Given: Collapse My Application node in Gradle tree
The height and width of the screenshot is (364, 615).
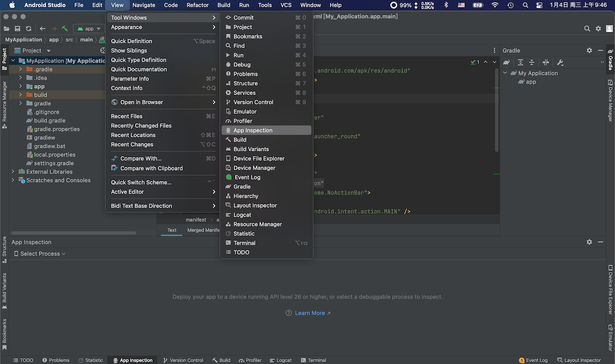Looking at the screenshot, I should tap(505, 73).
